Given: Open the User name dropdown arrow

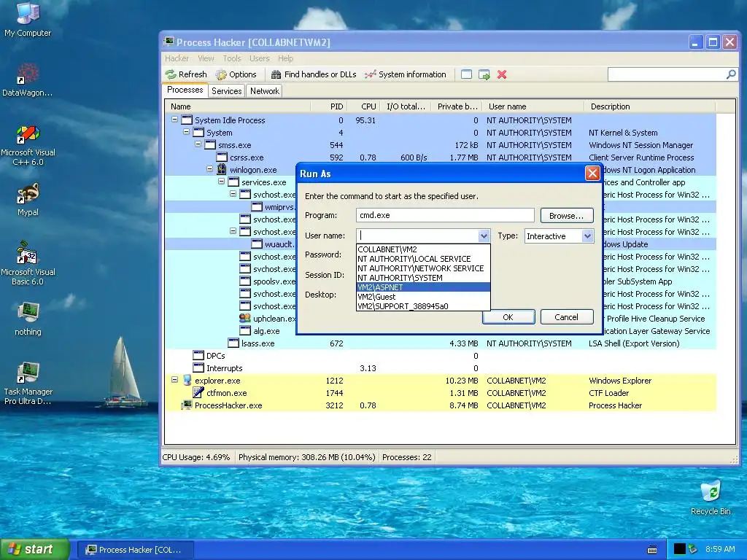Looking at the screenshot, I should pos(484,236).
